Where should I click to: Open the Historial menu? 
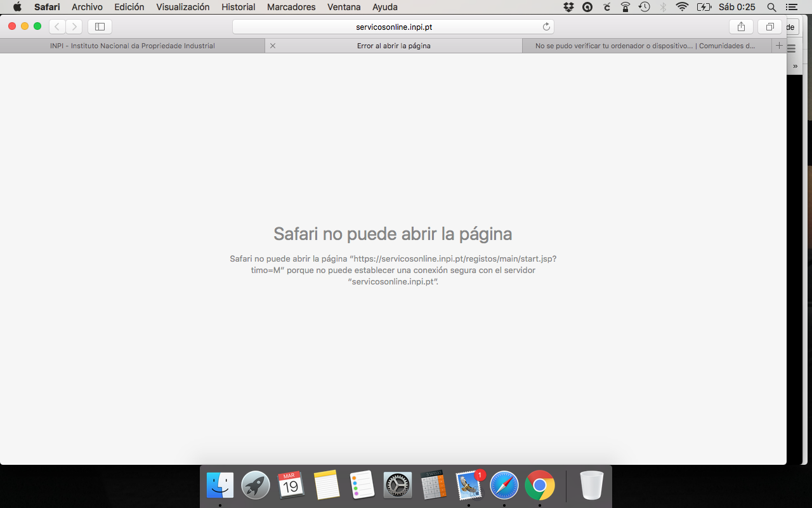239,7
